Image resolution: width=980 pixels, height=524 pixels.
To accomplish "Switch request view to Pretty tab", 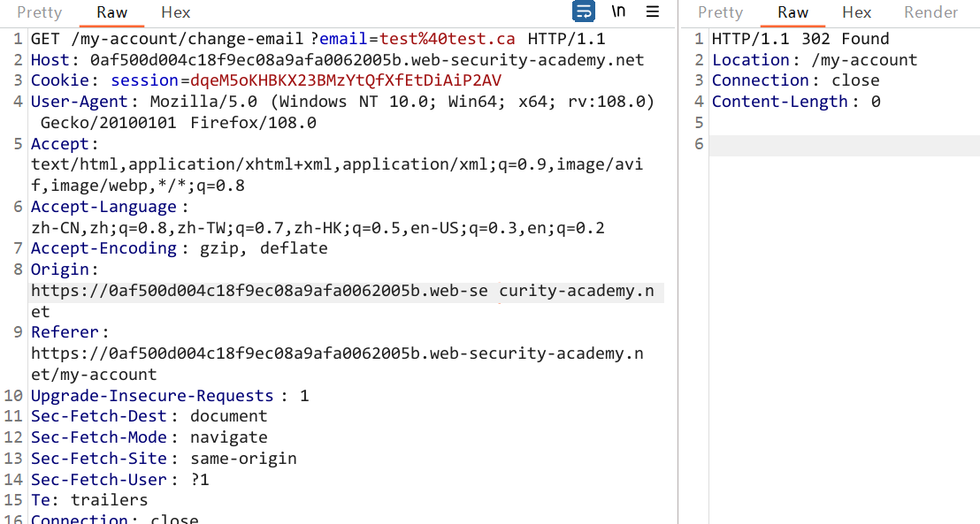I will (39, 12).
